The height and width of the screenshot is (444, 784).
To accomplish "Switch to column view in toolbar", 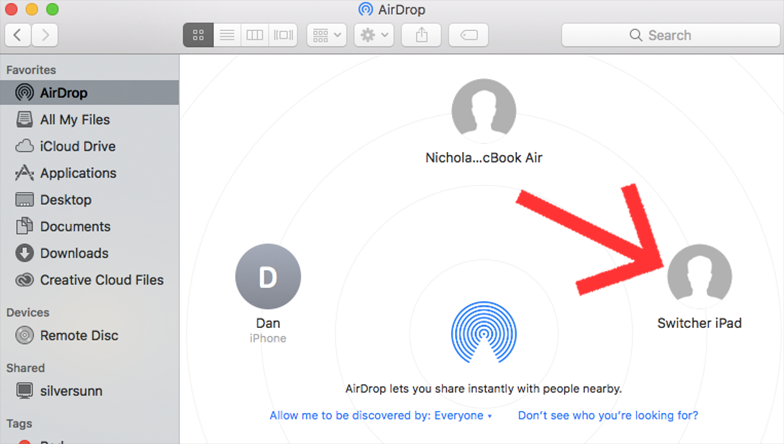I will 255,35.
